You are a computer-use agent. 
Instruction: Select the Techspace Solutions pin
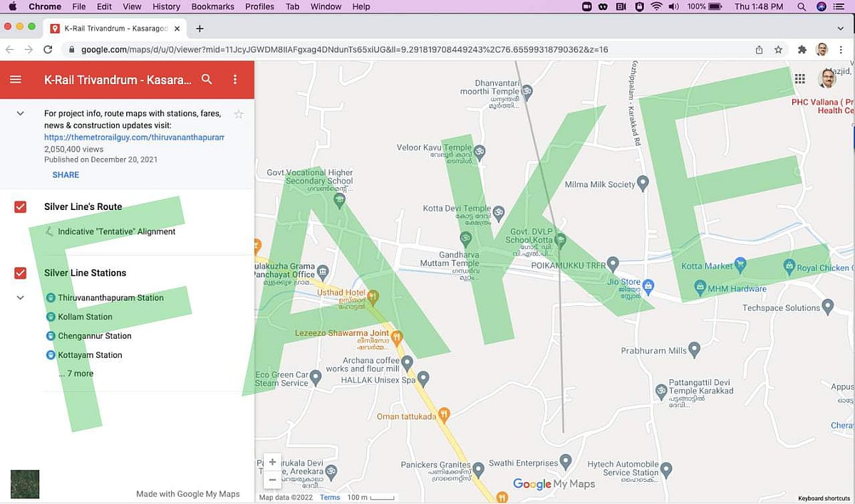click(x=828, y=307)
